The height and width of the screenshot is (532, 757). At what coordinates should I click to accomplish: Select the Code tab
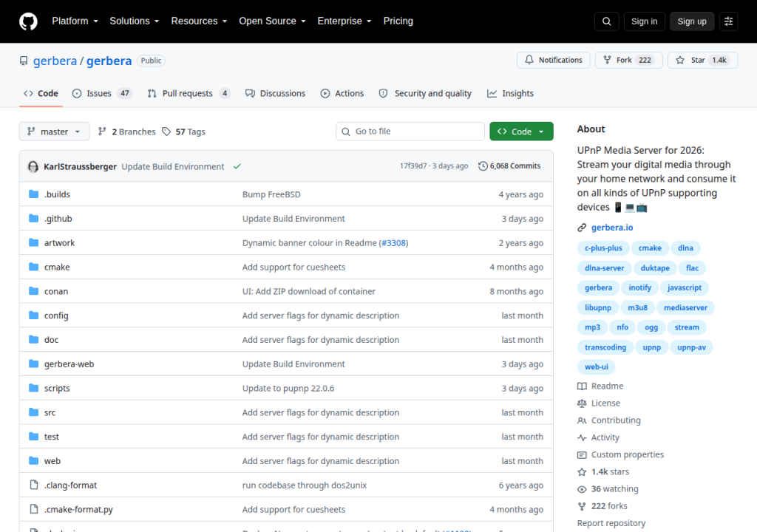[41, 94]
